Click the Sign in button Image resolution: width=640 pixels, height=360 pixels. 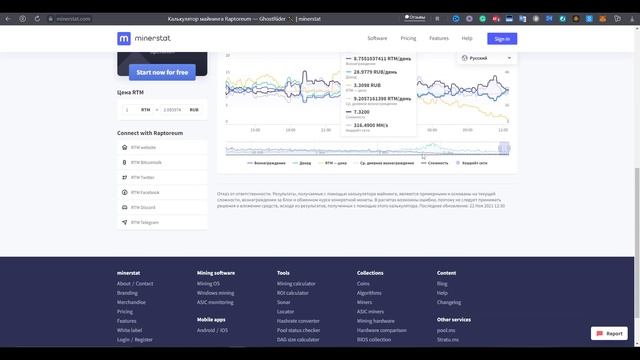pyautogui.click(x=502, y=39)
